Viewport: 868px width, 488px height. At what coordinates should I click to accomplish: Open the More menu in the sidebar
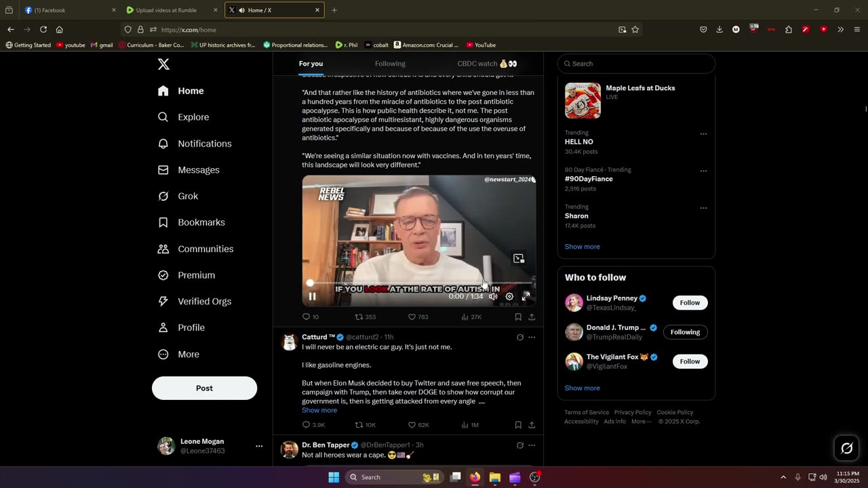coord(178,354)
